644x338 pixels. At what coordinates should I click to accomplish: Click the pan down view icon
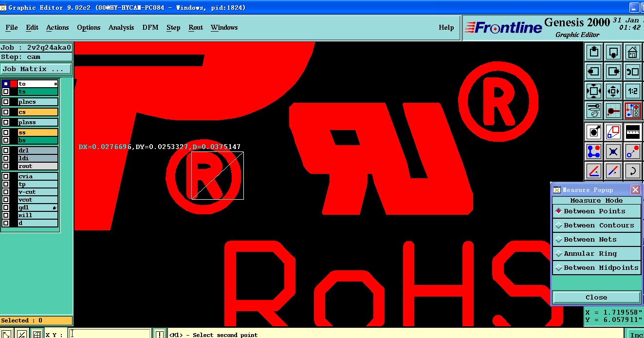[613, 52]
